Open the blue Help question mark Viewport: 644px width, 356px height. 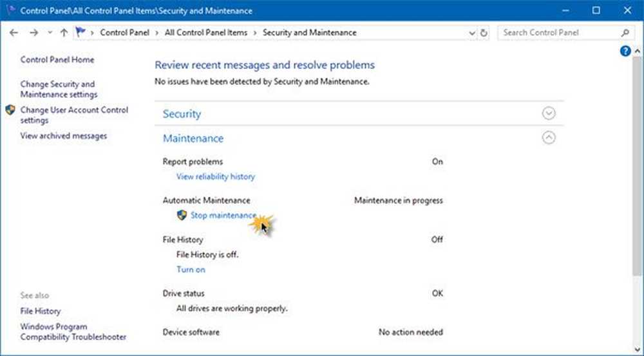625,51
